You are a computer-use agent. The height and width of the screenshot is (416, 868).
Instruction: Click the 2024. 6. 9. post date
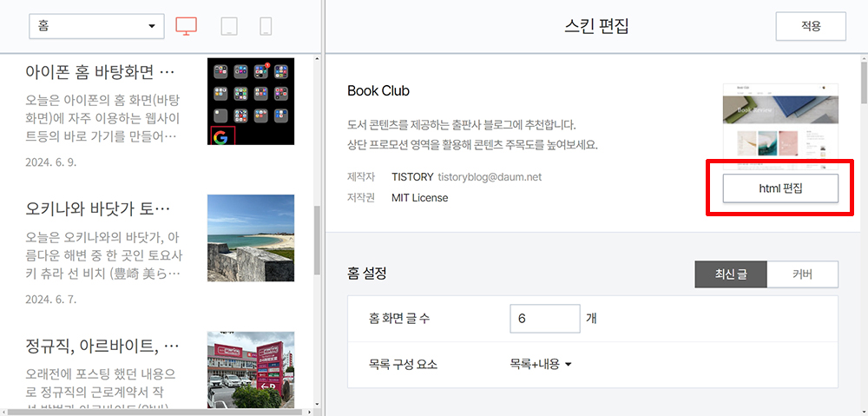pos(51,162)
